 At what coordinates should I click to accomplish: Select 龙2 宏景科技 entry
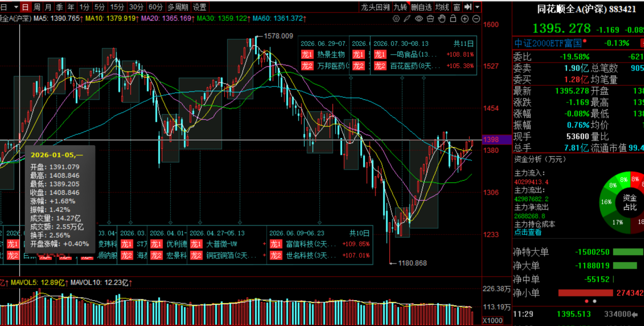click(x=169, y=255)
